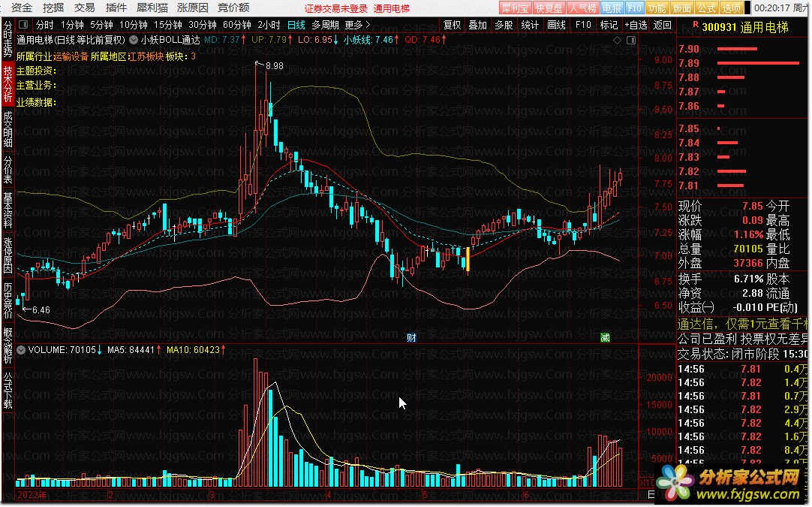Screen dimensions: 812x507
Task: Click the 标记 mark button
Action: [x=609, y=25]
